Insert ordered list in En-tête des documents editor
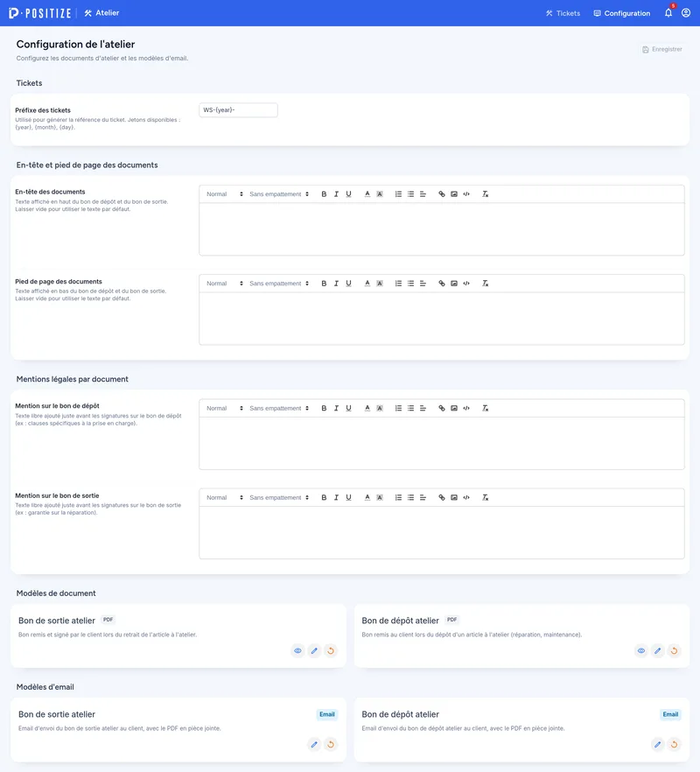The width and height of the screenshot is (700, 772). pos(398,194)
